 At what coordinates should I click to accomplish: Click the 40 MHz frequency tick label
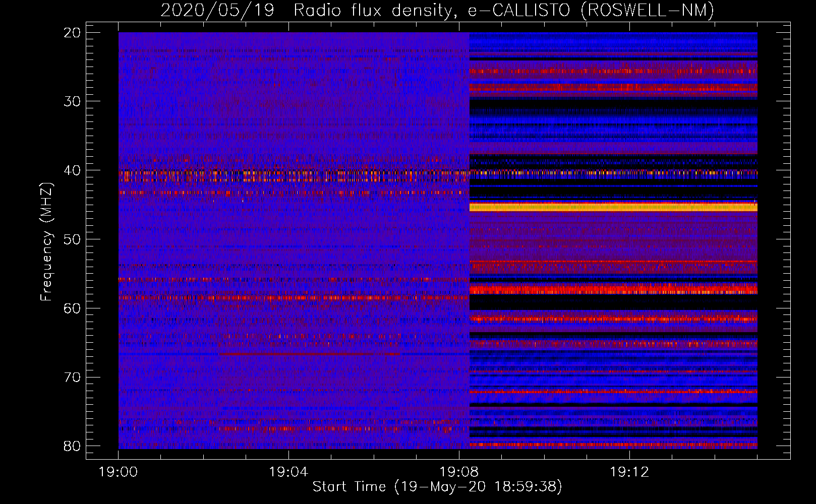coord(73,170)
